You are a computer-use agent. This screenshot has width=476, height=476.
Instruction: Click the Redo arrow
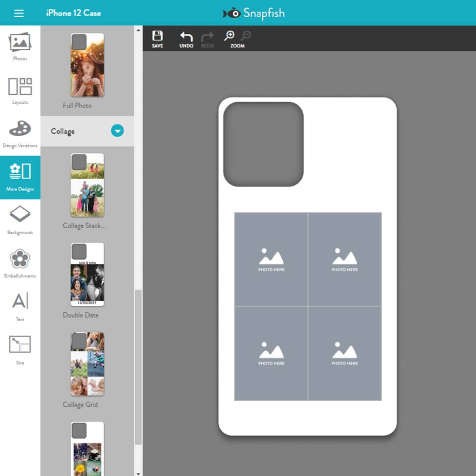[x=207, y=38]
